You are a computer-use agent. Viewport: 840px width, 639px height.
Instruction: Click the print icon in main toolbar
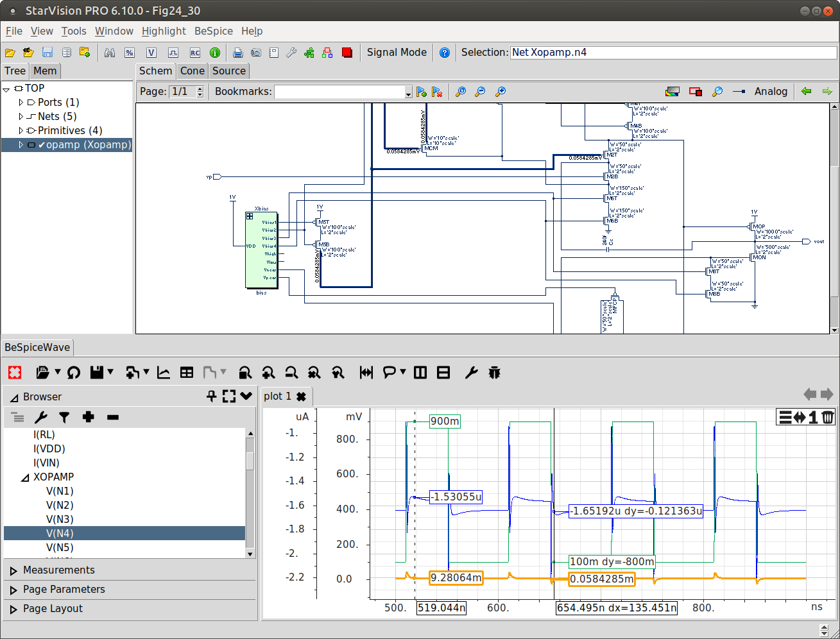237,53
